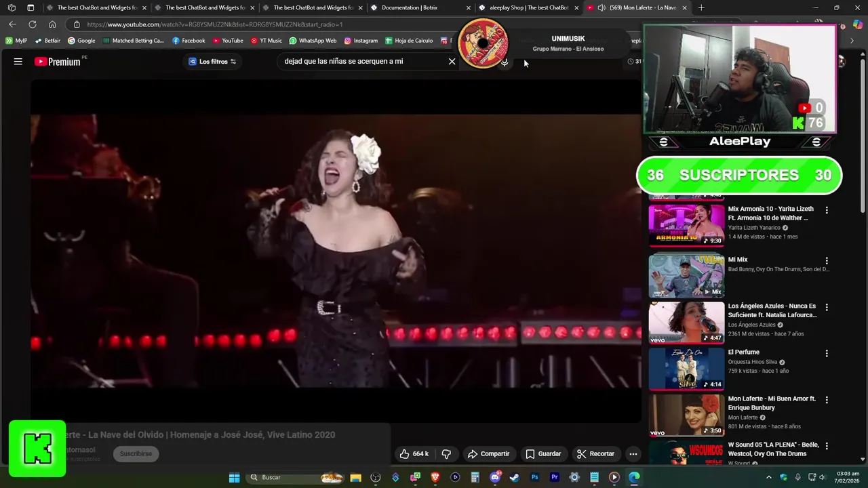The image size is (868, 488).
Task: Open the taskbar clock showing 03:03 am
Action: click(x=848, y=477)
